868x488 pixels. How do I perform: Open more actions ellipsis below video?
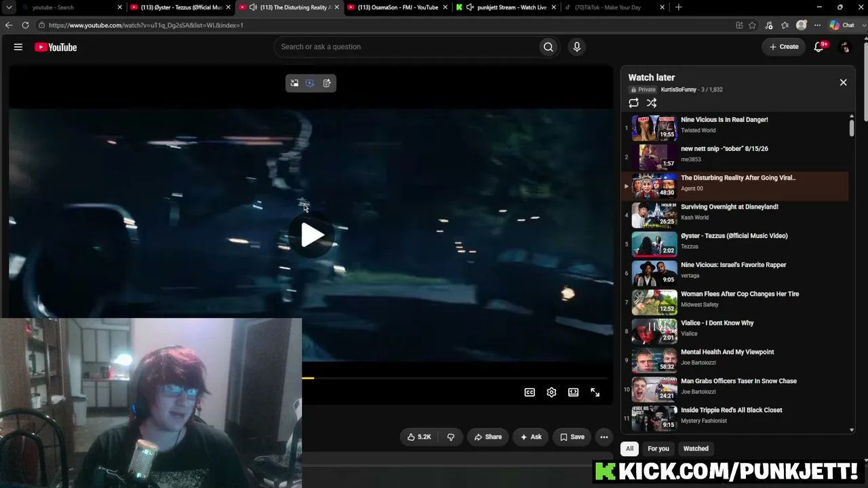point(604,437)
